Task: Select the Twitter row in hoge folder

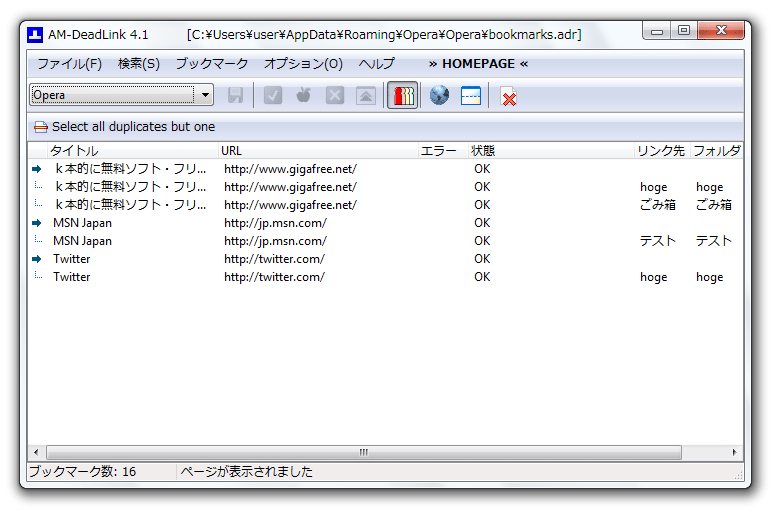Action: pos(385,277)
